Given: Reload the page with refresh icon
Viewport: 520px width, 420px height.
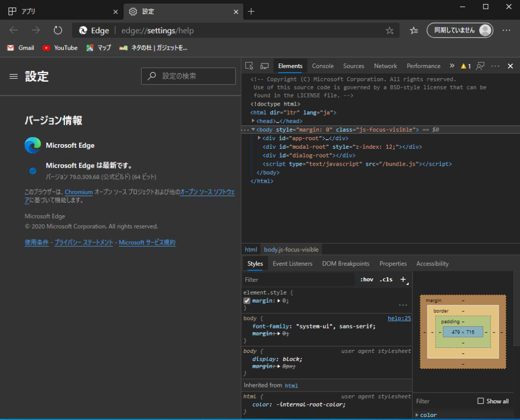Looking at the screenshot, I should tap(58, 30).
